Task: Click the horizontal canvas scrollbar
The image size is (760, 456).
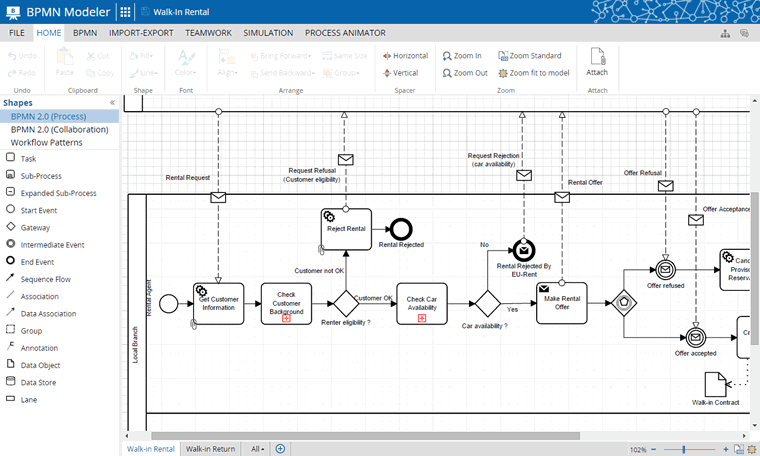Action: point(365,436)
